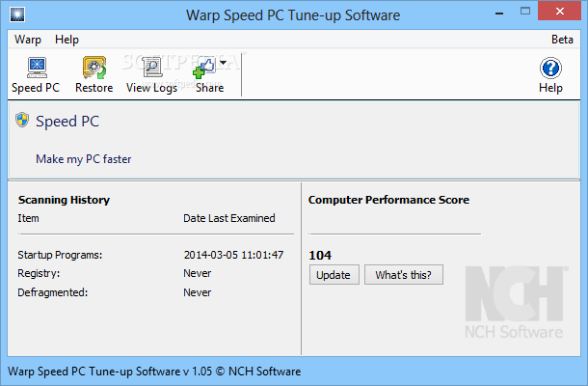Click the application icon in title bar
The height and width of the screenshot is (386, 588).
pos(17,14)
